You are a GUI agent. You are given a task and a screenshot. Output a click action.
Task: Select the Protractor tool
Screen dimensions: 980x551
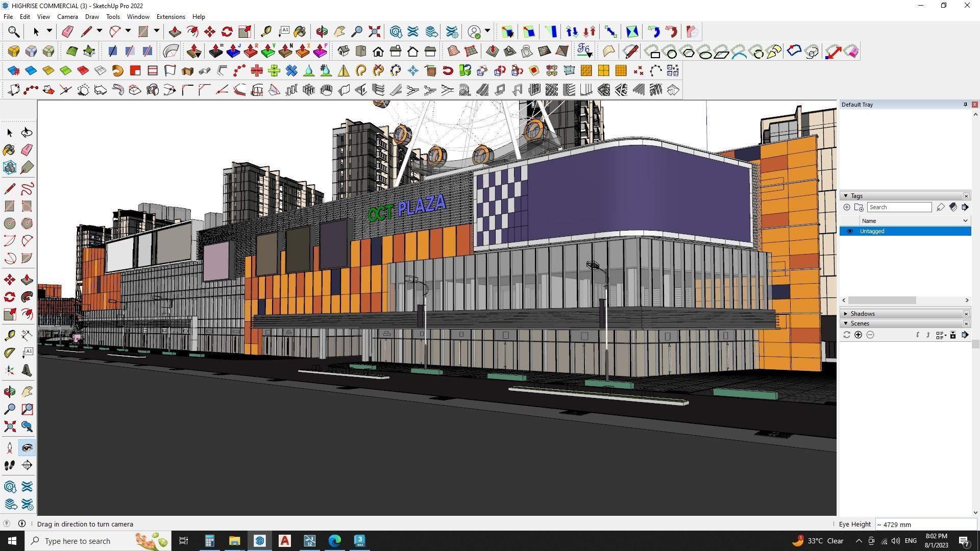9,353
